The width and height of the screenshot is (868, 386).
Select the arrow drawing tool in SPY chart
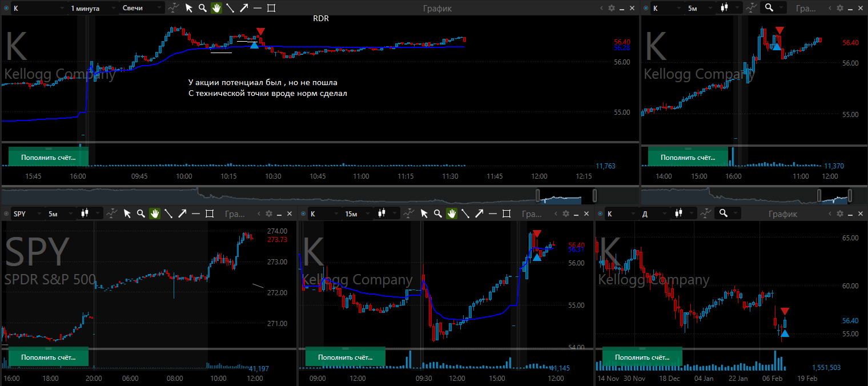coord(182,214)
